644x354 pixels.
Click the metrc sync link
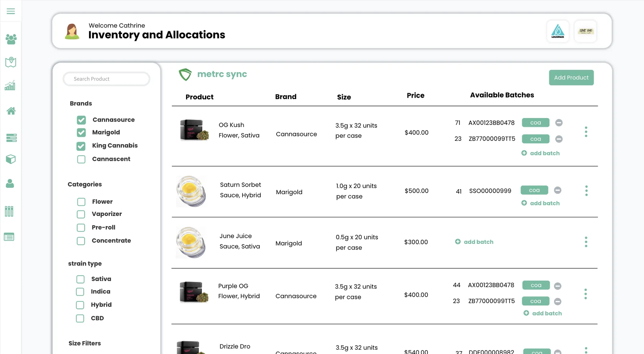tap(222, 74)
